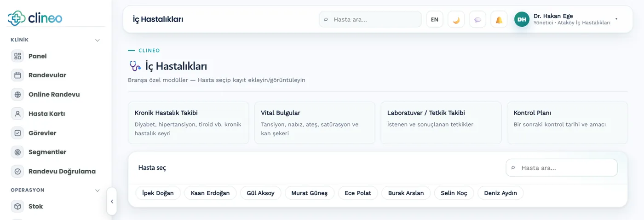Open the Dr. Hakan Ege account dropdown arrow
The image size is (644, 220).
616,19
